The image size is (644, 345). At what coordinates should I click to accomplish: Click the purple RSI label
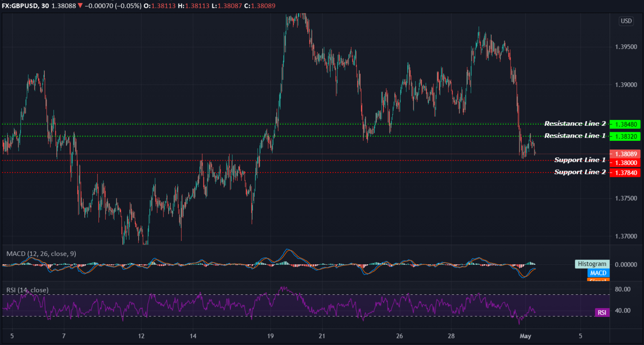(602, 313)
